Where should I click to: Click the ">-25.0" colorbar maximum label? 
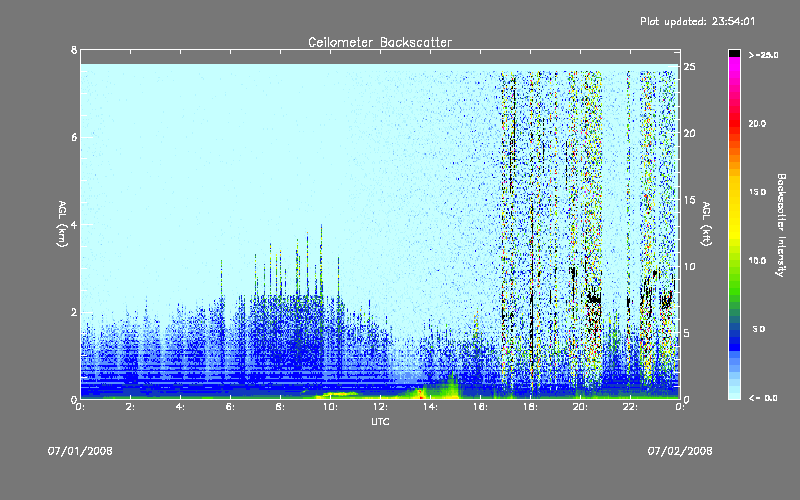pos(763,55)
